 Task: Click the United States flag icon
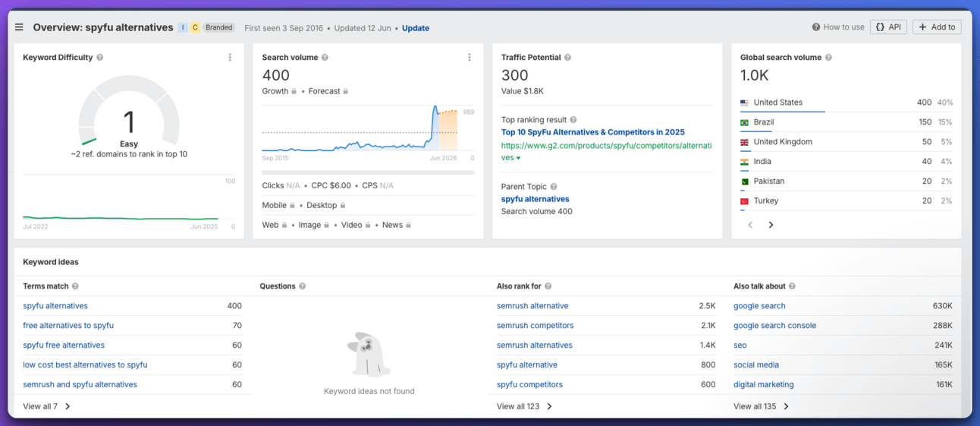coord(744,103)
